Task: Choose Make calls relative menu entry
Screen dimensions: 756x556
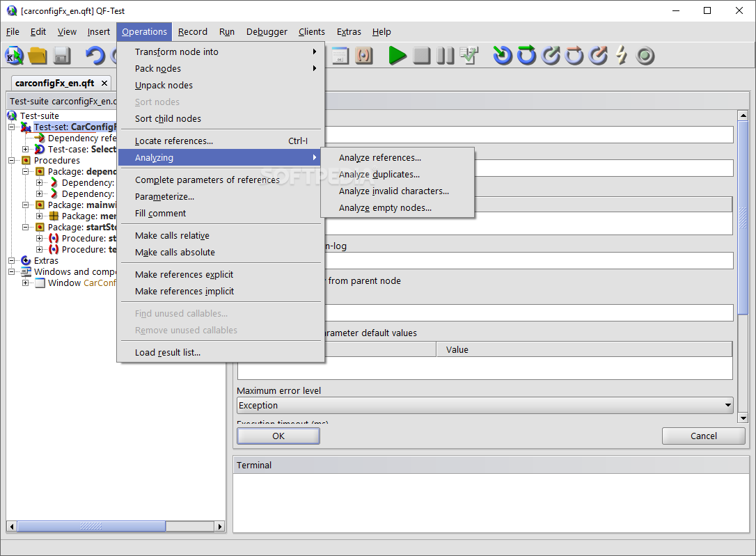Action: pos(221,236)
